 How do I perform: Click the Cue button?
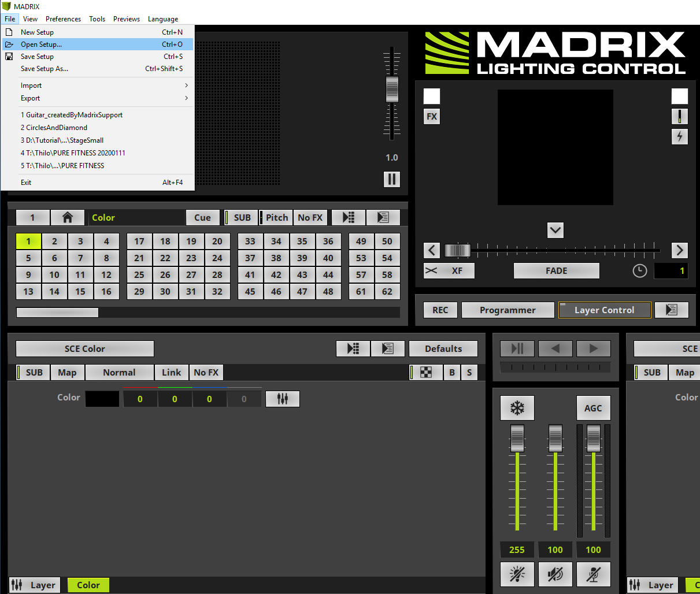point(203,217)
